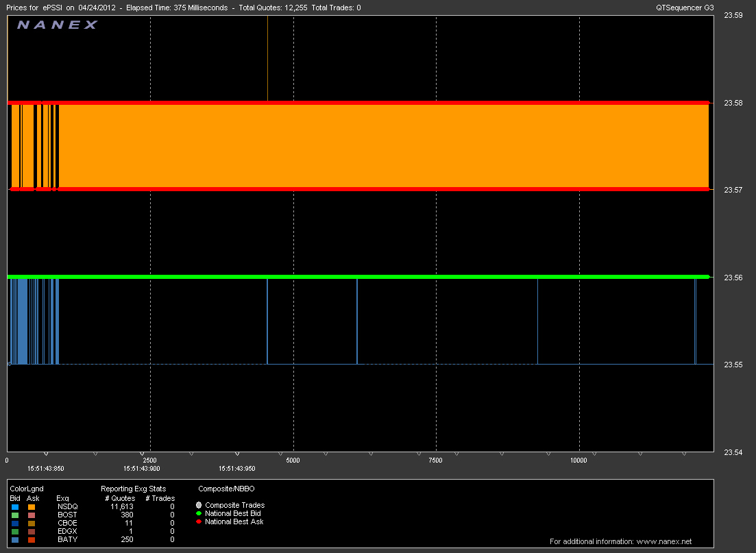This screenshot has height=553, width=756.
Task: Click the 23.58 price axis label
Action: pyautogui.click(x=733, y=103)
